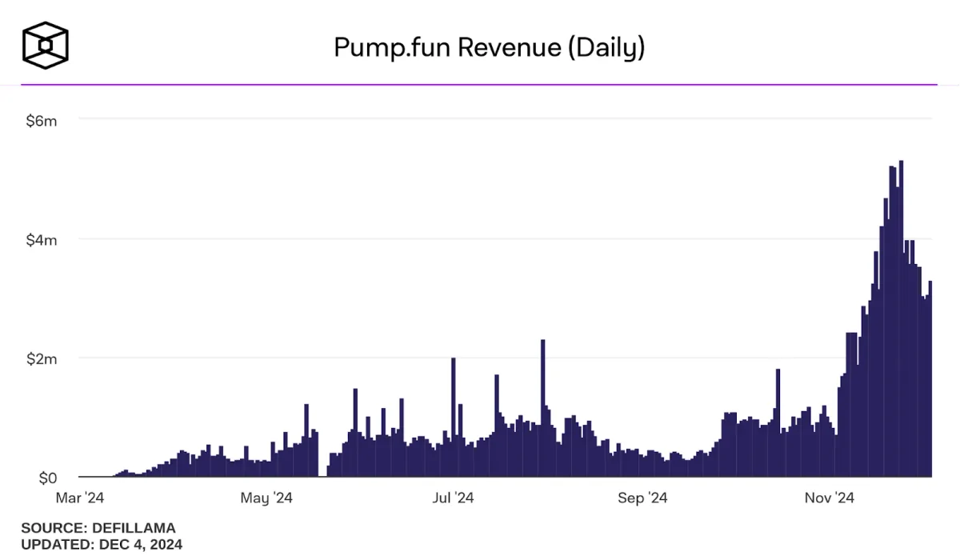Click the "Pump.fun Revenue (Daily)" chart title
Screen dimensions: 960x560
(489, 48)
